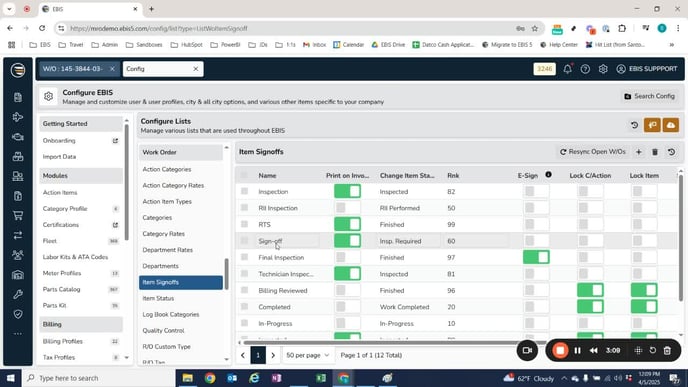Show E-Sign info tooltip icon
This screenshot has width=688, height=387.
[548, 175]
